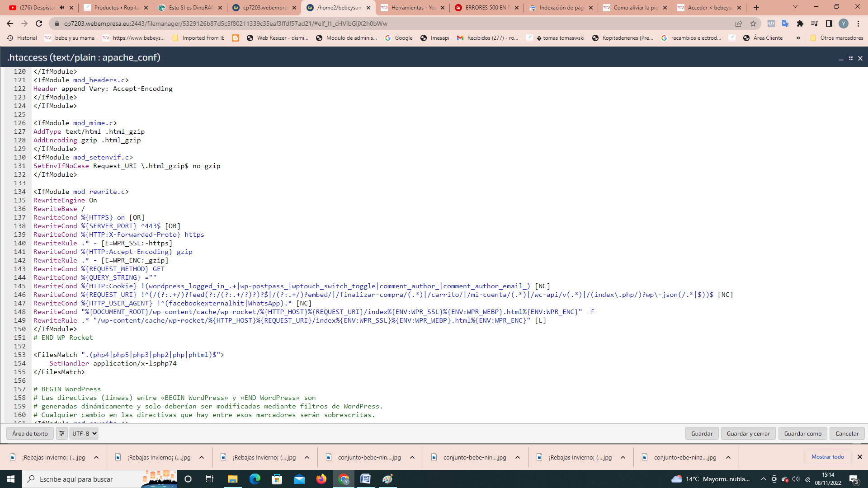
Task: Click the Guardar y cerrar button
Action: tap(748, 433)
